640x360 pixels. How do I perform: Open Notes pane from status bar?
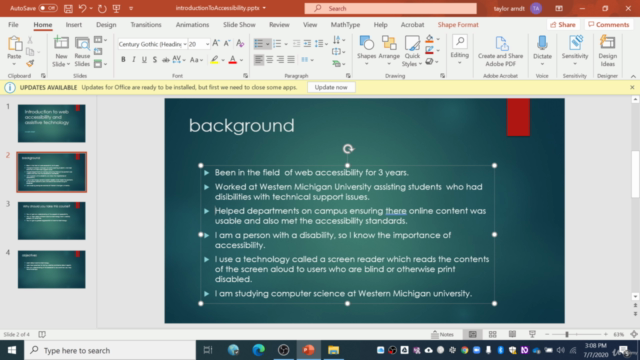443,334
